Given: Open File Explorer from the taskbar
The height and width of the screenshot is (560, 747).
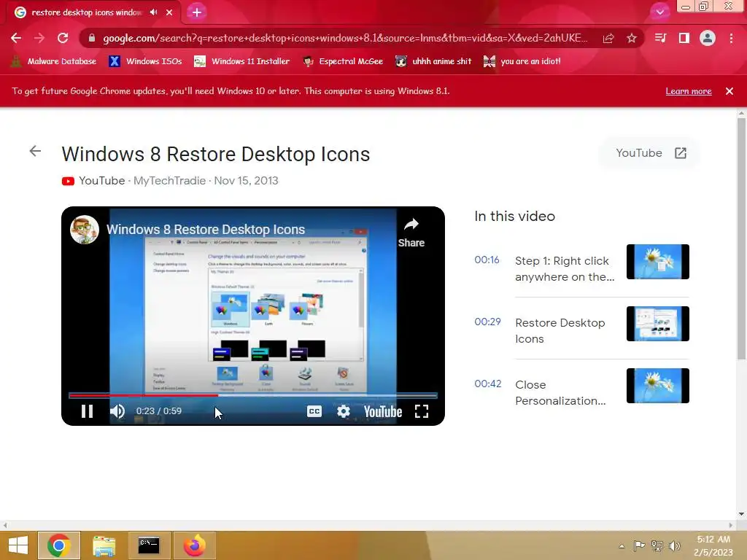Looking at the screenshot, I should coord(104,545).
